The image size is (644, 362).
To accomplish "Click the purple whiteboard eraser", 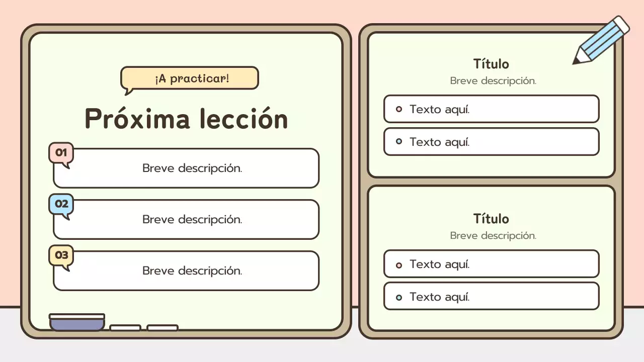I will [77, 322].
